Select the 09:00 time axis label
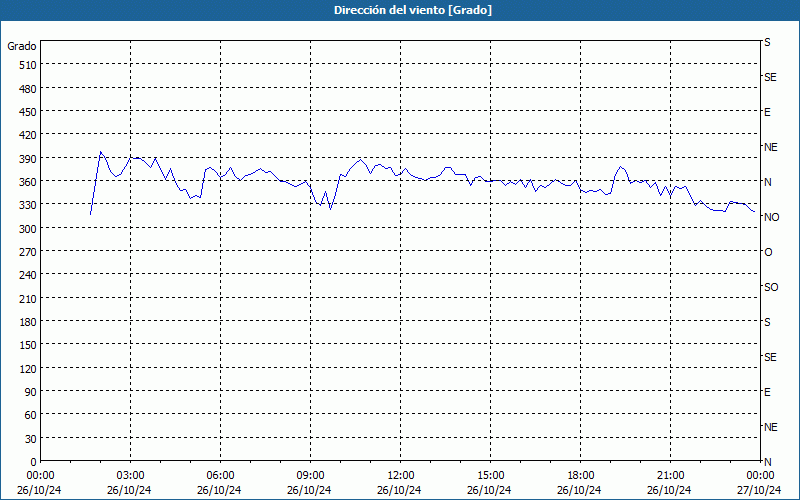Screen dimensions: 800x500 311,476
